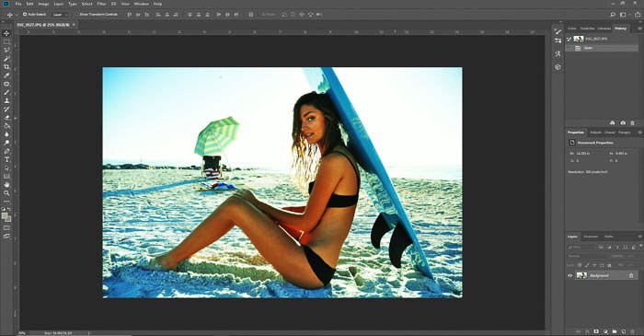644x336 pixels.
Task: Select the Path Selection tool
Action: tap(6, 168)
